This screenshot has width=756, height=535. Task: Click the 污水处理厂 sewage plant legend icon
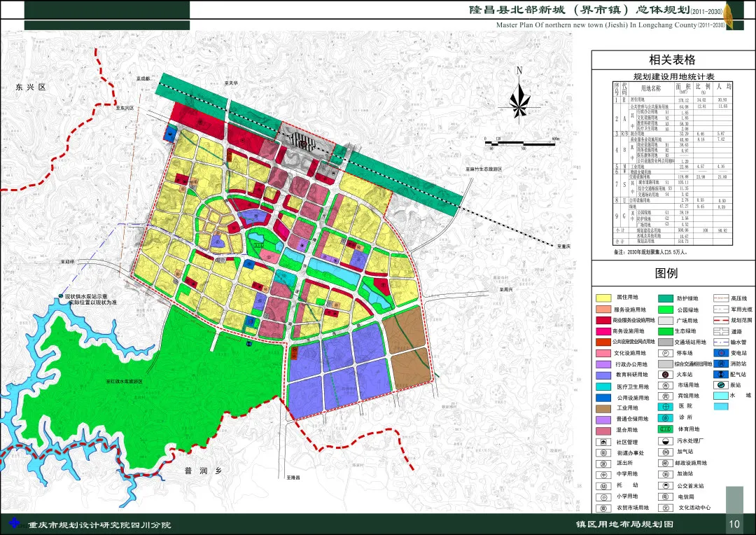(664, 442)
